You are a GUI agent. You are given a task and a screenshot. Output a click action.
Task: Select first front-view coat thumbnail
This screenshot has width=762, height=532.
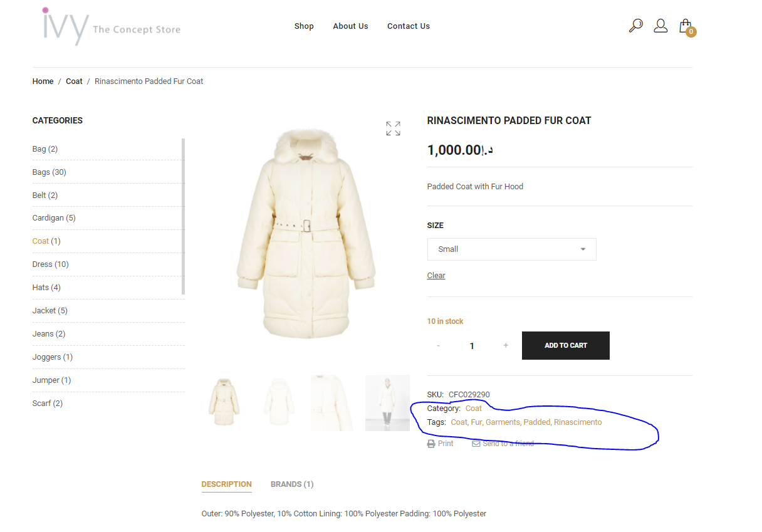(x=224, y=403)
